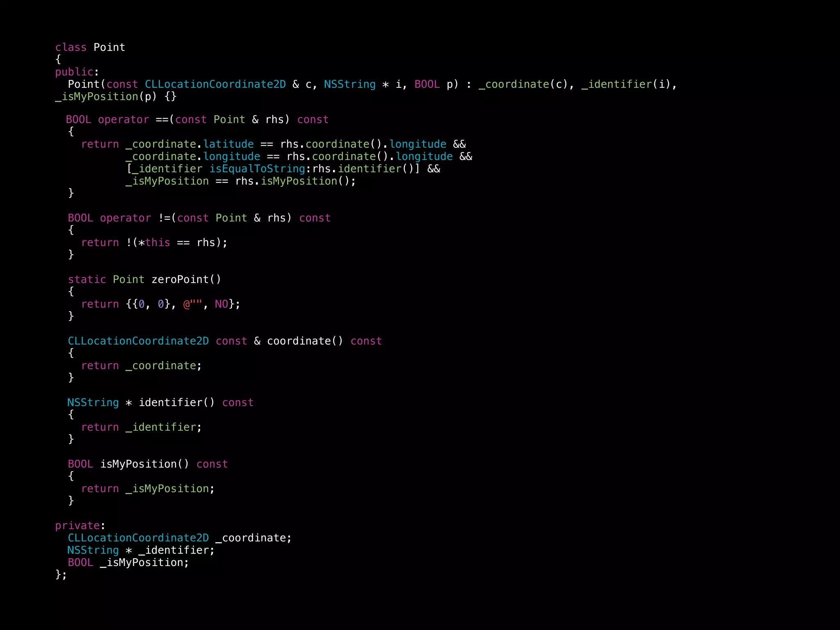Click 'BOOL operator ==(const Point & rhs) const'
Image resolution: width=840 pixels, height=630 pixels.
(197, 120)
